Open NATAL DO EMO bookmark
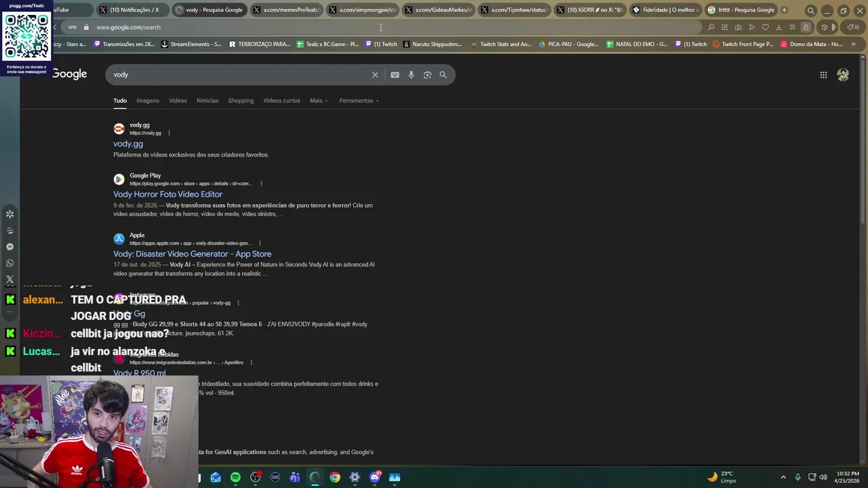This screenshot has height=488, width=868. click(637, 44)
